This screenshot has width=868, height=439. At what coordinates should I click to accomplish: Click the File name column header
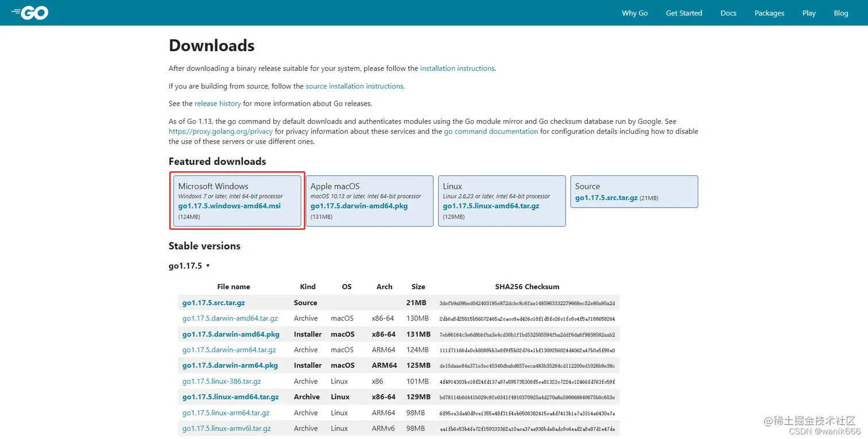(x=234, y=287)
